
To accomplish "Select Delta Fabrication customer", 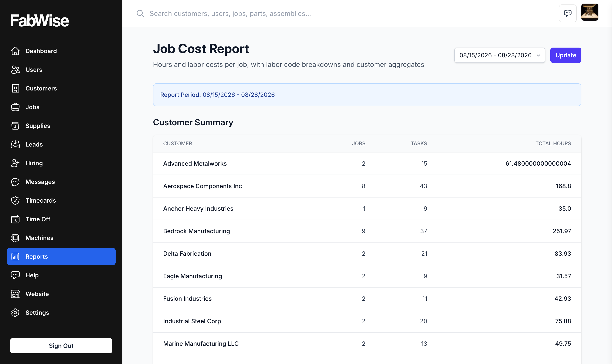I will (187, 254).
